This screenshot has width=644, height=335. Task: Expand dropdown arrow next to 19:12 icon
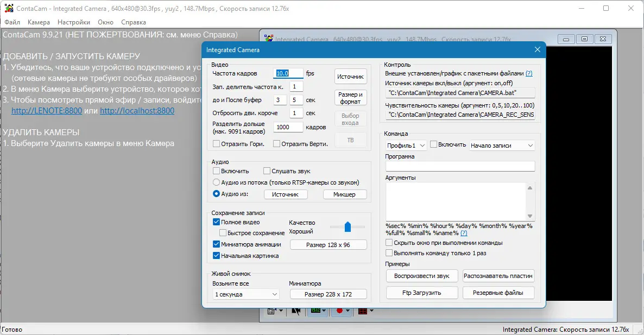pyautogui.click(x=324, y=311)
